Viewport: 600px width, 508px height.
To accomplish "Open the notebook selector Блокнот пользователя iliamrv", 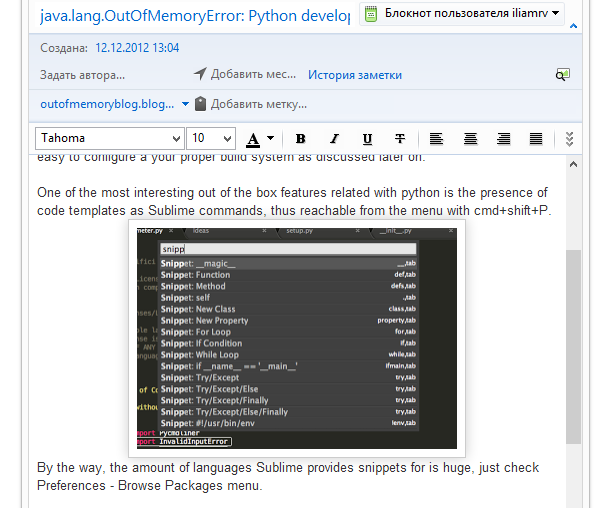I will (x=461, y=13).
